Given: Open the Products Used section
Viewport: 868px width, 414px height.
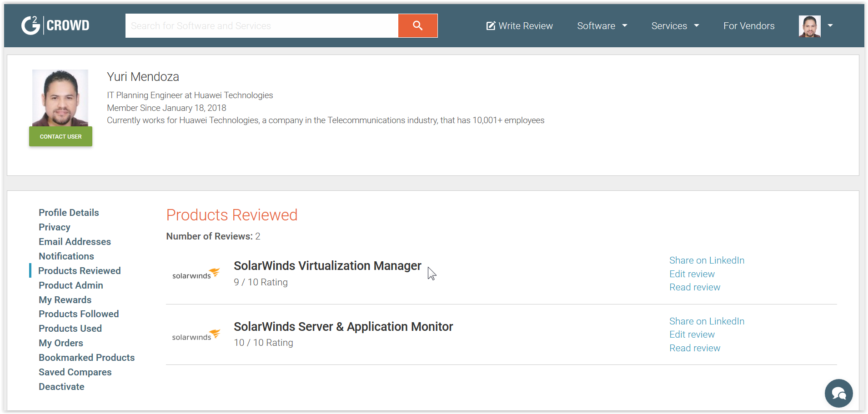Looking at the screenshot, I should click(x=70, y=329).
